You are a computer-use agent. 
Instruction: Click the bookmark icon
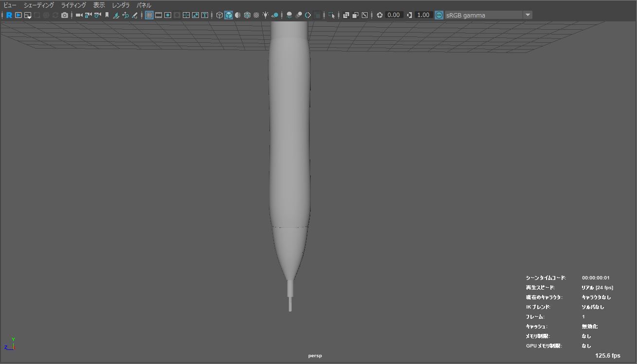[x=107, y=15]
